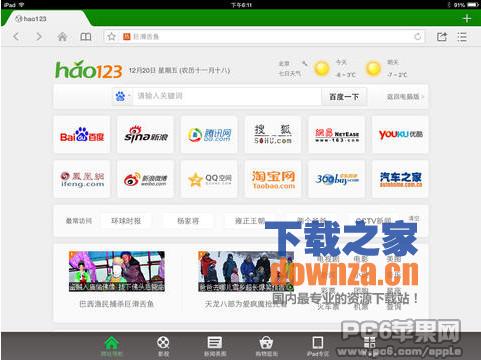Viewport: 481px width, 360px height.
Task: Tap today's sun weather icon
Action: coord(322,69)
